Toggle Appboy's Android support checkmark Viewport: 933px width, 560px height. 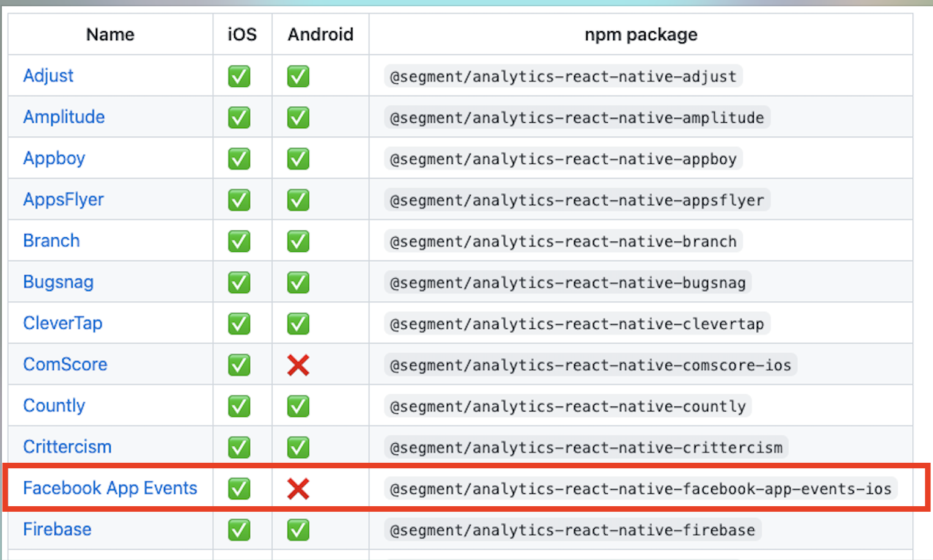point(298,158)
